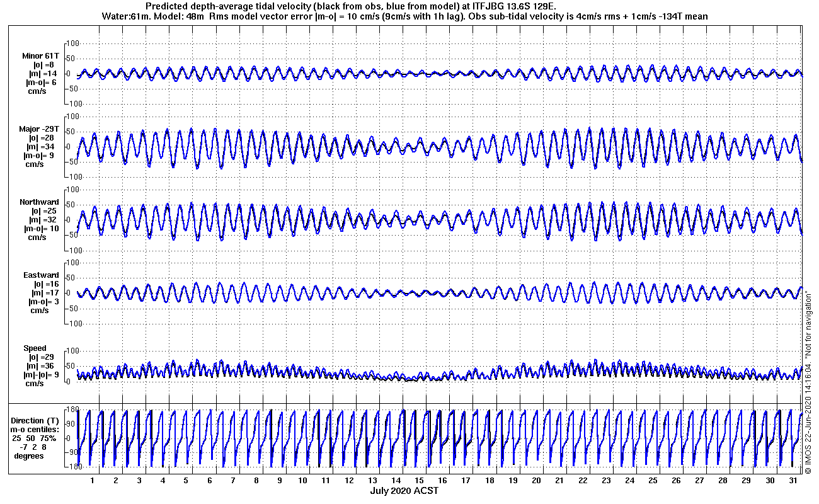This screenshot has height=504, width=819.
Task: Select day '9' on the date axis
Action: pyautogui.click(x=279, y=481)
